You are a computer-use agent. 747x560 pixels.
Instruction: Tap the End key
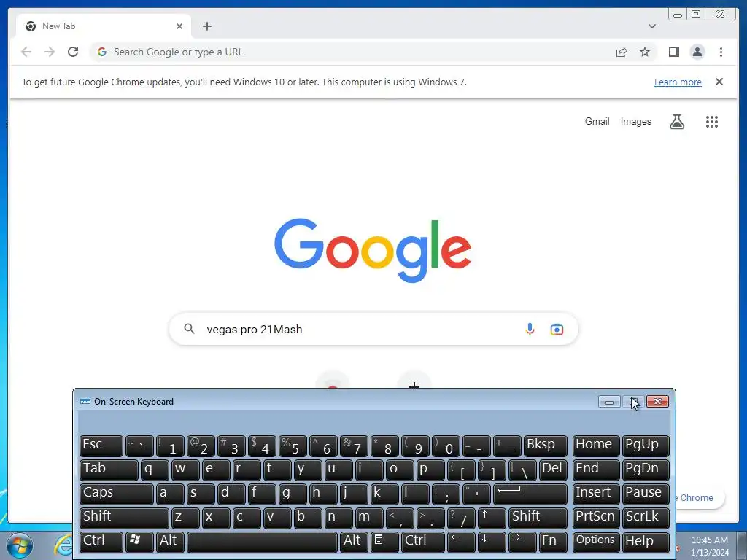(x=595, y=470)
